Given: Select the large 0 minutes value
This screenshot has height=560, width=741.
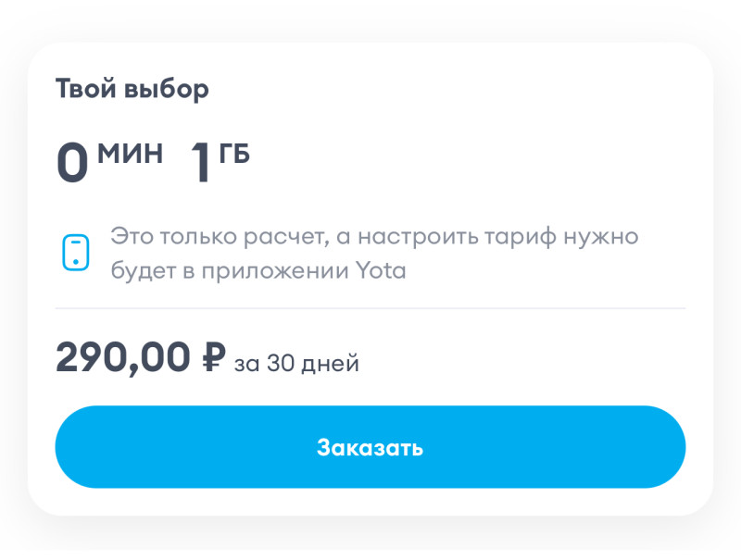Looking at the screenshot, I should click(72, 164).
